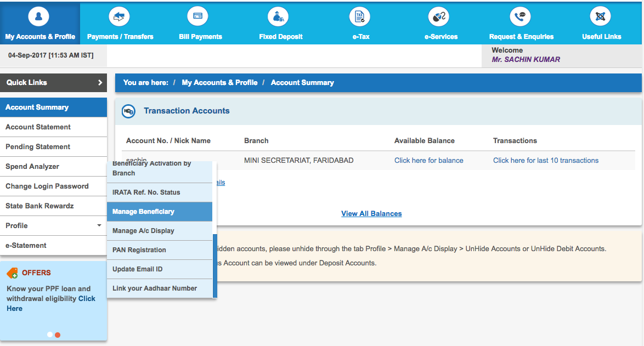Select Manage Beneficiary in the submenu
Screen dimensions: 644x346
pos(160,212)
